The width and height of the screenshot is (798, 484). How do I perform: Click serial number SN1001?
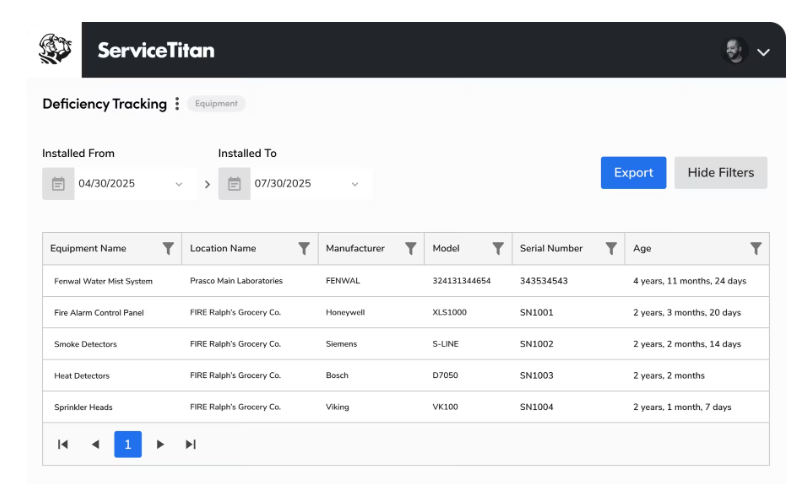click(x=536, y=312)
